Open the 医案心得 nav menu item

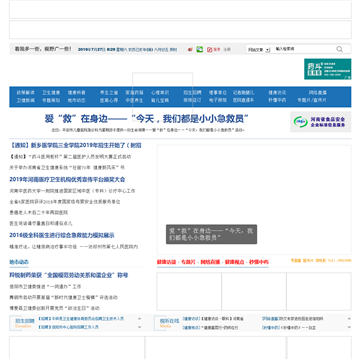click(x=109, y=100)
